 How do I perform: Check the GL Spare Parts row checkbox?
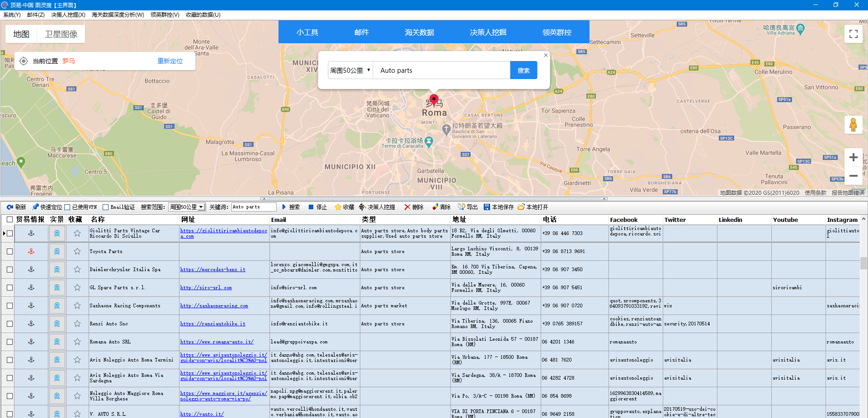coord(9,287)
